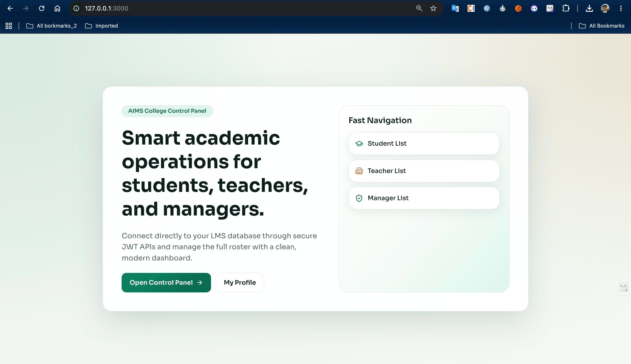Click the gray downloader extension icon
631x364 pixels.
502,8
